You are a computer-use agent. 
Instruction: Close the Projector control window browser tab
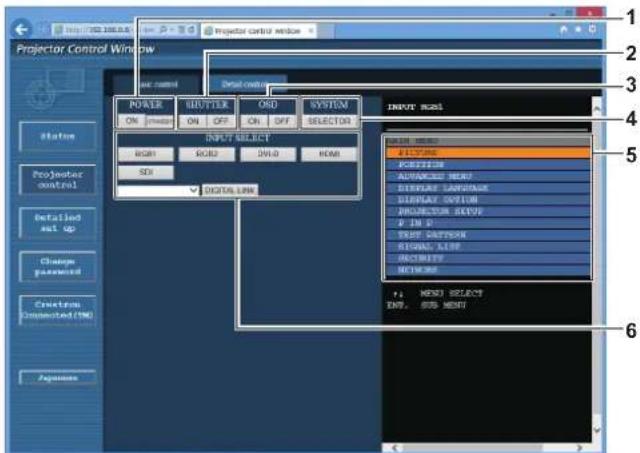(x=311, y=31)
